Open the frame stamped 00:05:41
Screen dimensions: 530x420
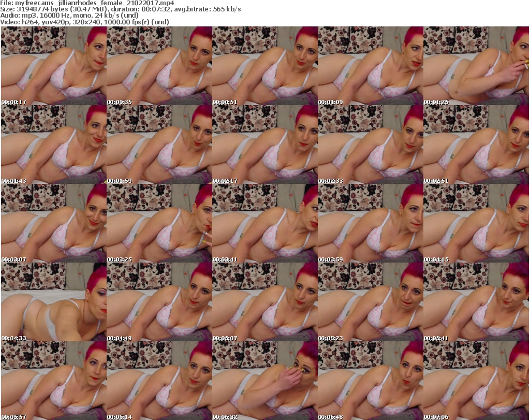click(476, 302)
